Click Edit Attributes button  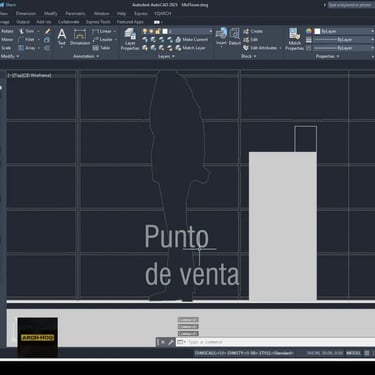[261, 48]
